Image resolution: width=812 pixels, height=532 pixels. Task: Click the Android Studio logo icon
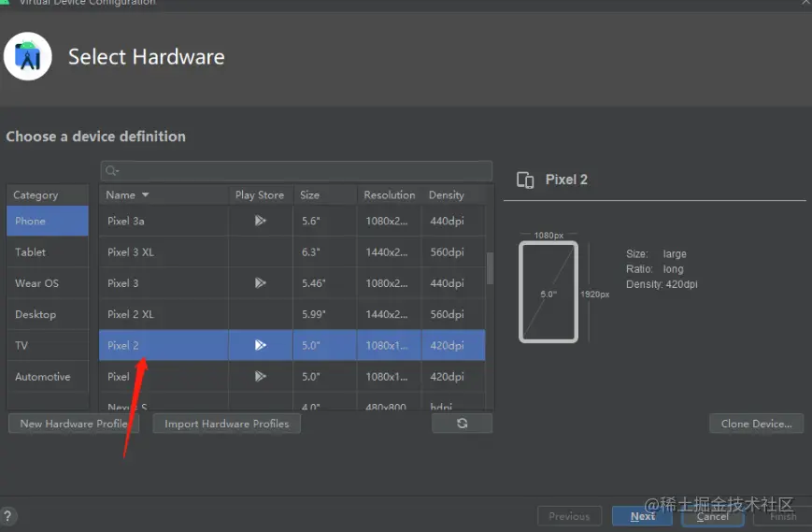pos(27,56)
